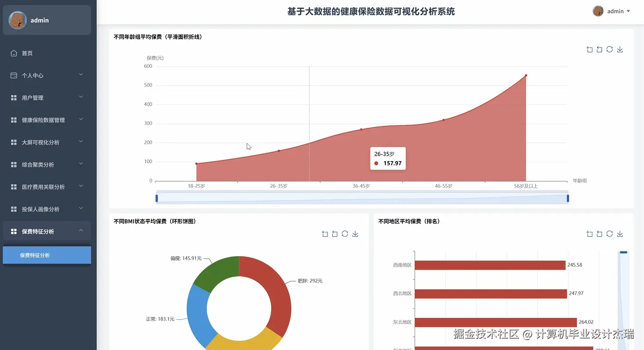Expand the 医疗费用关联分析 menu chevron
This screenshot has height=350, width=644.
[x=81, y=186]
